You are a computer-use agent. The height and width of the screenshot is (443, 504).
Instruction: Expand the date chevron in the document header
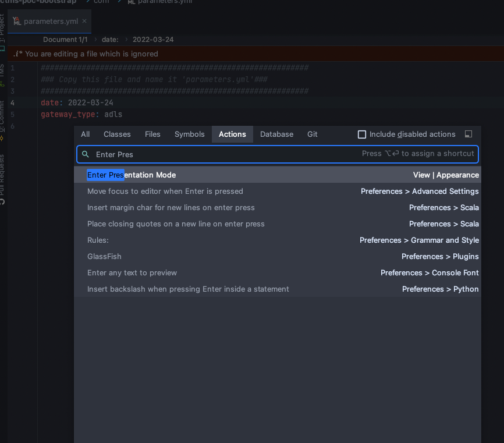(126, 40)
